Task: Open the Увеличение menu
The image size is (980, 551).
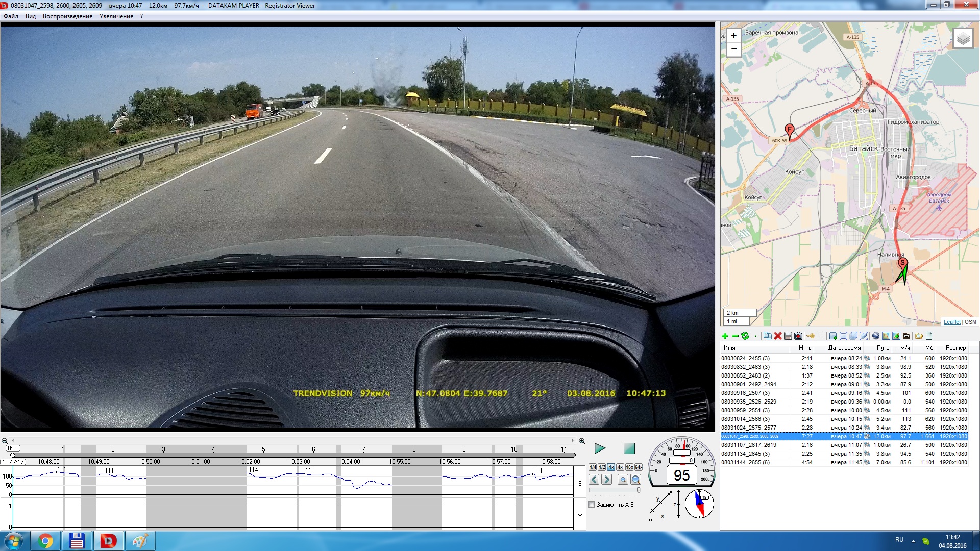Action: (116, 16)
